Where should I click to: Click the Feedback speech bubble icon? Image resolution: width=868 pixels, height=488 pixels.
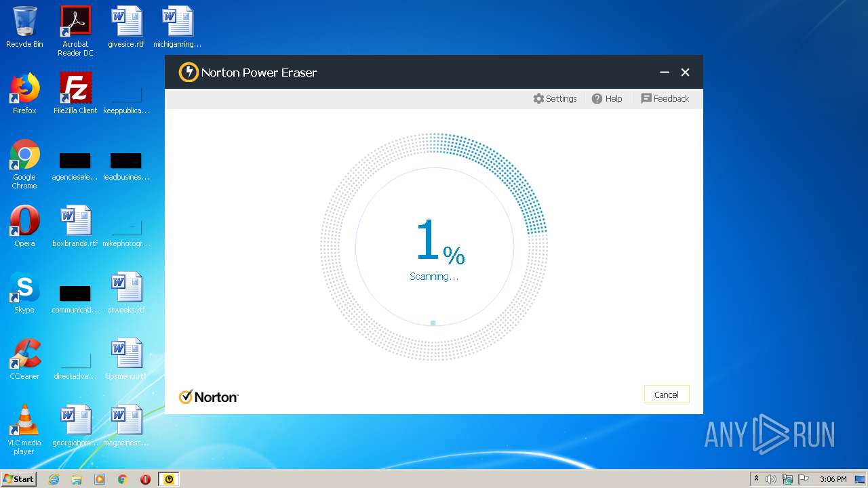pos(646,98)
